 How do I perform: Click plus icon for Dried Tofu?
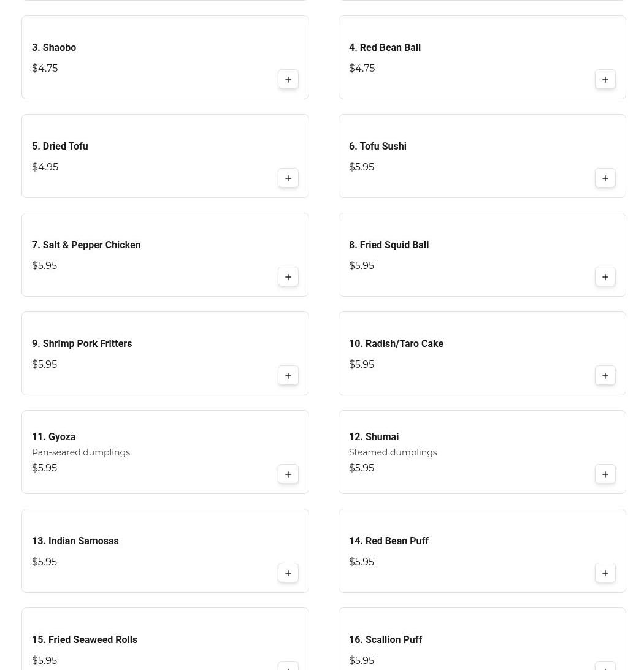pos(288,178)
